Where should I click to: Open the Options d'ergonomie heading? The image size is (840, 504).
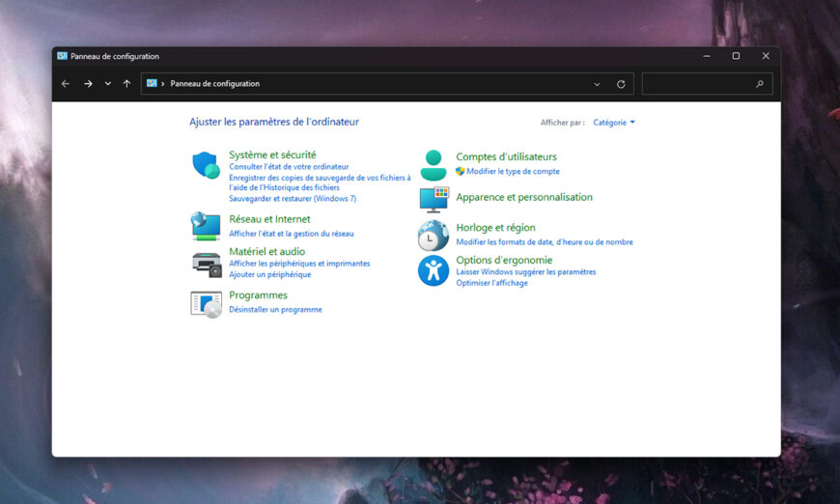[504, 260]
